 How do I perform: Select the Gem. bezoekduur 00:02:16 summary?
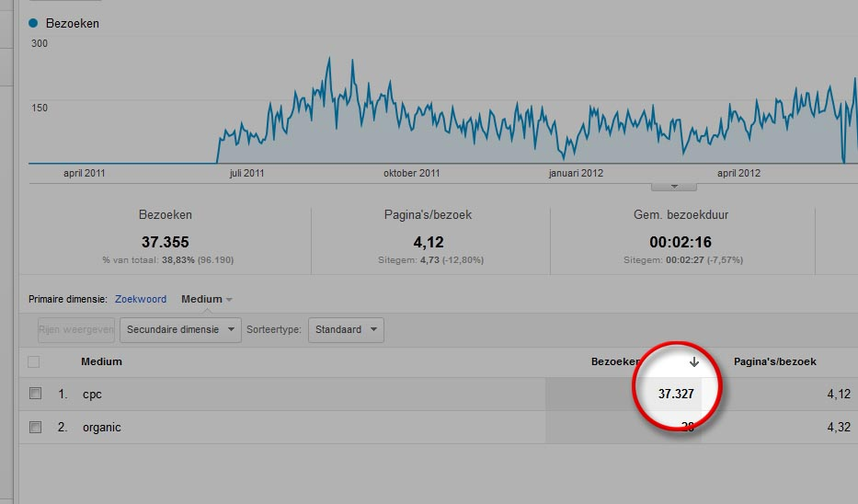coord(681,241)
